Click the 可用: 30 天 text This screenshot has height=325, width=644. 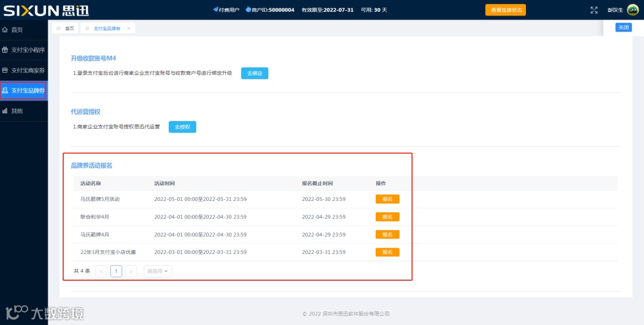(374, 10)
